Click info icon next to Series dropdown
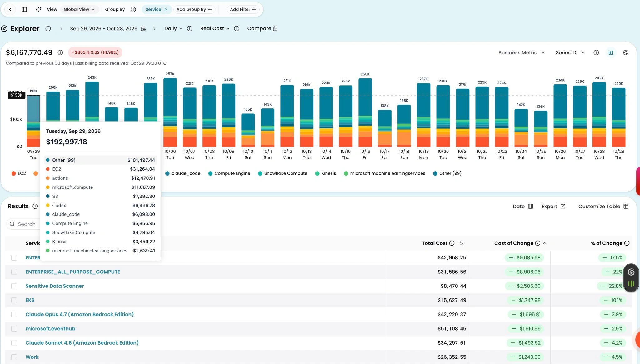The image size is (640, 364). [x=596, y=52]
